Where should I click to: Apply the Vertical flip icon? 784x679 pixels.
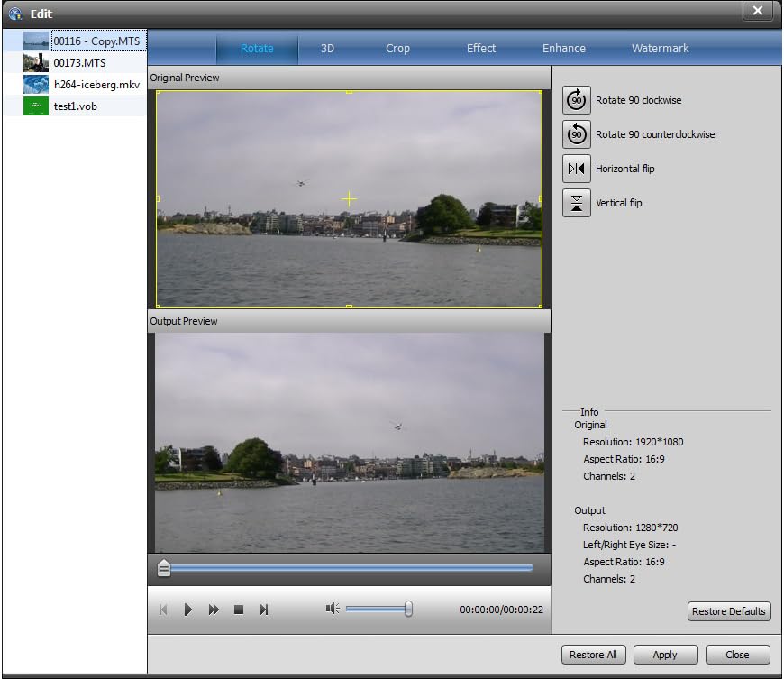(x=577, y=203)
